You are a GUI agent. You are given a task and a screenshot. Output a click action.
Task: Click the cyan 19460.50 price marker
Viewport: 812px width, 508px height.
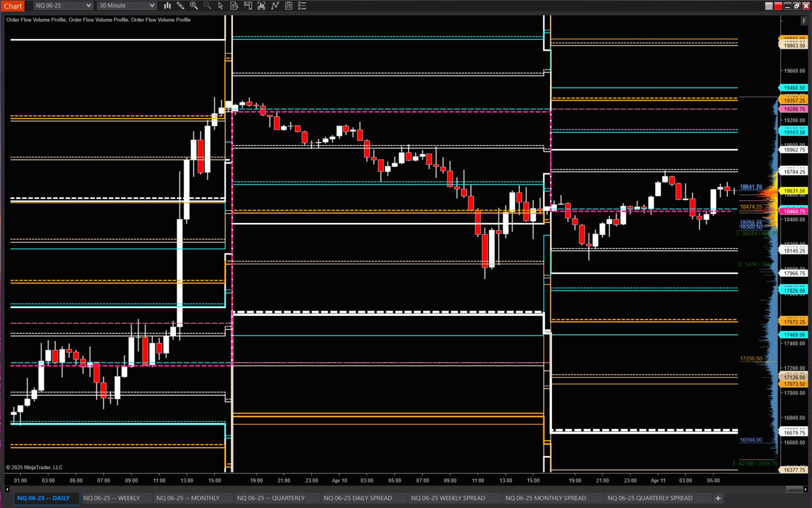coord(794,88)
